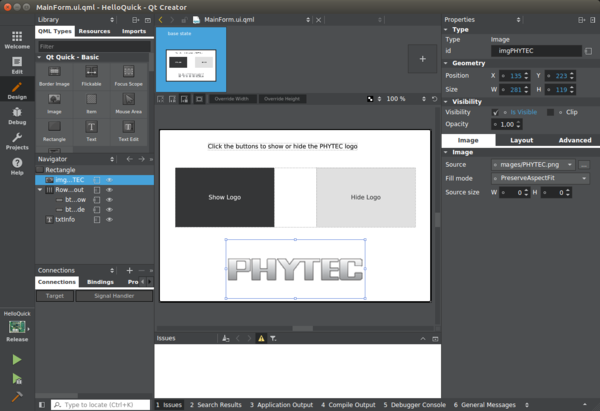Go back with document history arrow
The height and width of the screenshot is (411, 600).
pos(161,20)
